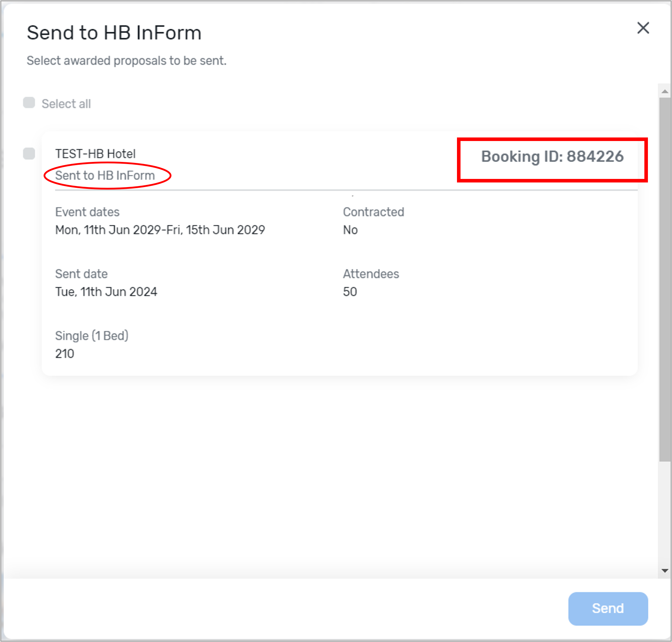Click the Sent date Tue, 11th Jun 2024

coord(106,291)
